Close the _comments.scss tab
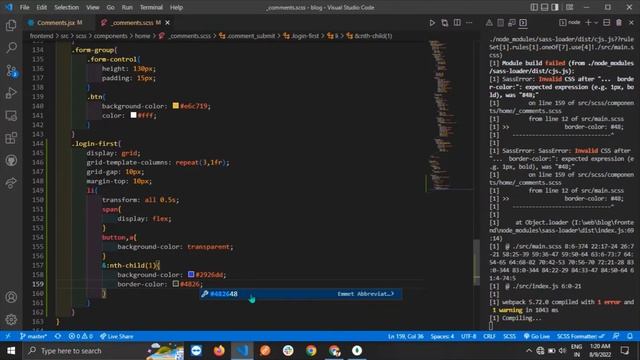640x360 pixels. 168,23
